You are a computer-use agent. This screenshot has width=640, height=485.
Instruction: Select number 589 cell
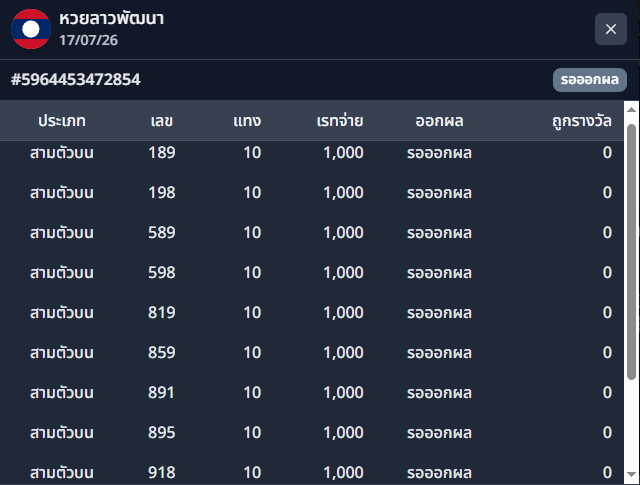click(x=162, y=233)
